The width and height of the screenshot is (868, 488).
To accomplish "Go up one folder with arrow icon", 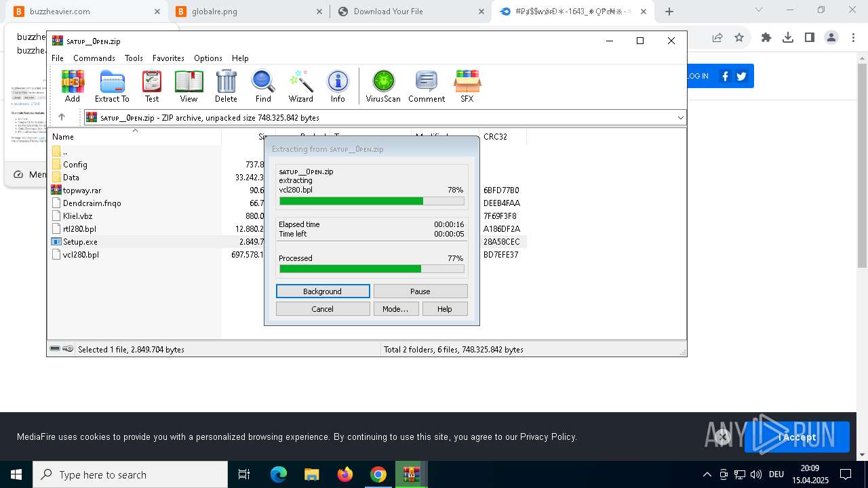I will 62,117.
